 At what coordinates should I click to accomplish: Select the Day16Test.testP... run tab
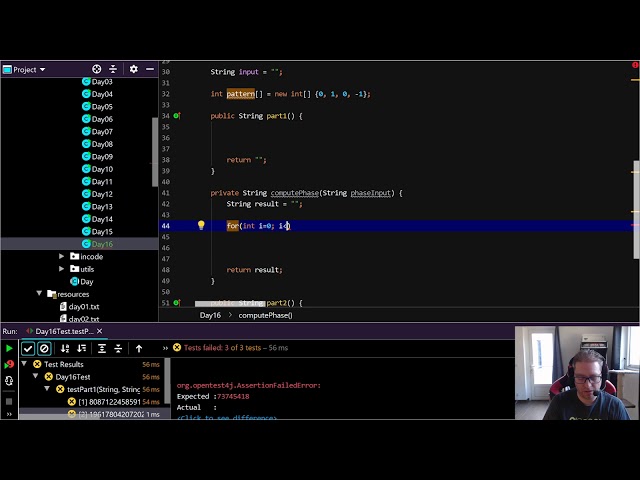coord(64,331)
